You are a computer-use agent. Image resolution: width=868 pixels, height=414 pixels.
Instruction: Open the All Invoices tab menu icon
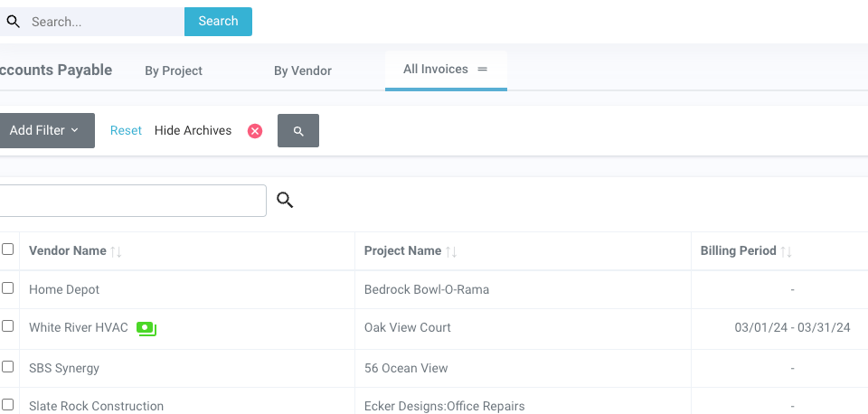(x=483, y=70)
